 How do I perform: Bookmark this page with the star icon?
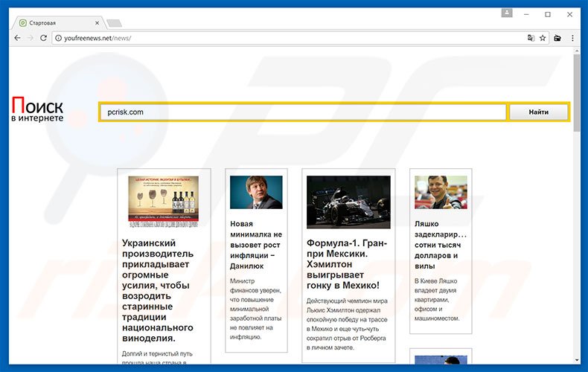[543, 38]
